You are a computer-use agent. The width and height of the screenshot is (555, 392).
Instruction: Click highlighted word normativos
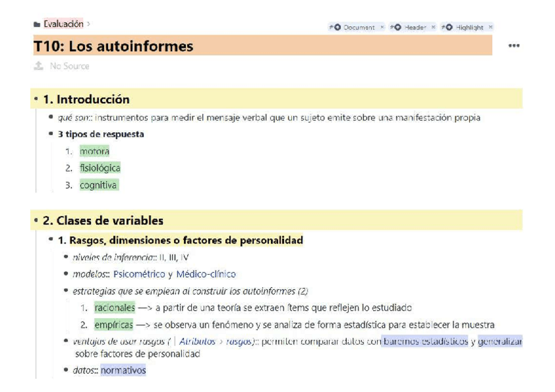point(123,370)
